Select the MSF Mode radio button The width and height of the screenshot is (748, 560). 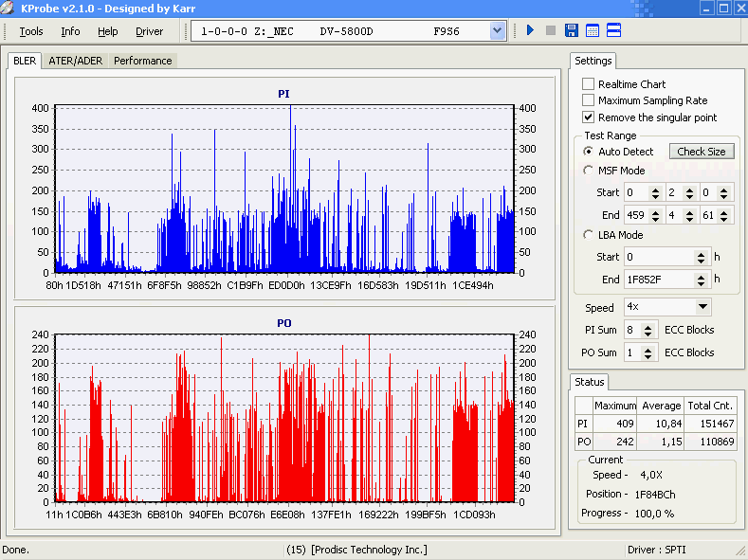tap(589, 171)
